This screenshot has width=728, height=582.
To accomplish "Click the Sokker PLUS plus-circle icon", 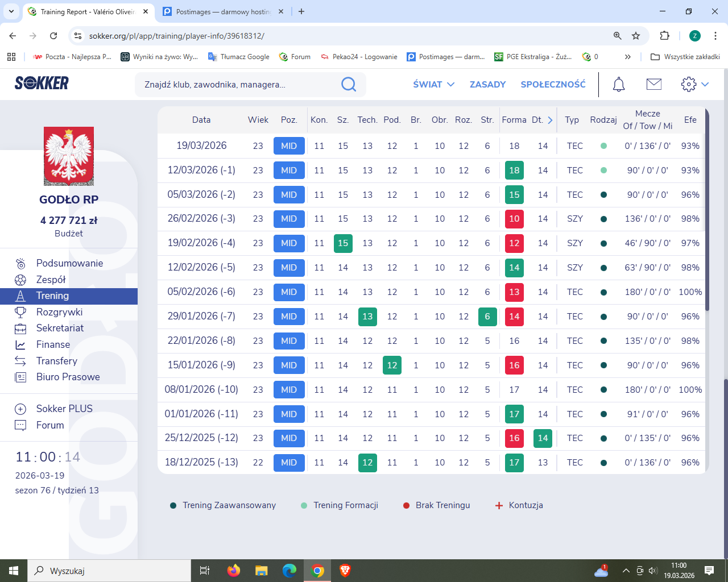I will [20, 409].
